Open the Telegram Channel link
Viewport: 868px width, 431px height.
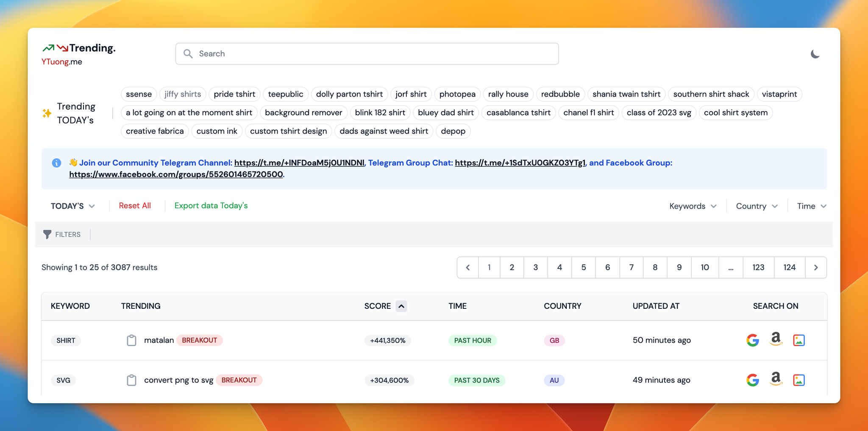[x=299, y=163]
